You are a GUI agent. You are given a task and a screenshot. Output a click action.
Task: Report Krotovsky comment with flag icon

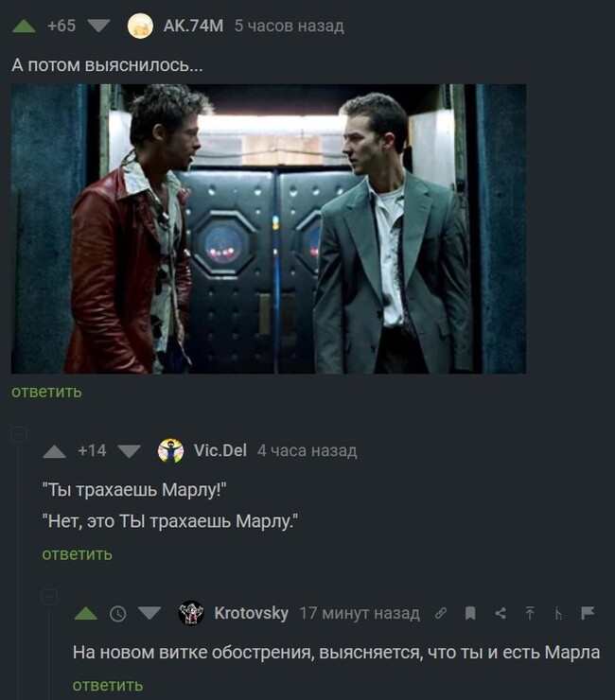pos(588,613)
